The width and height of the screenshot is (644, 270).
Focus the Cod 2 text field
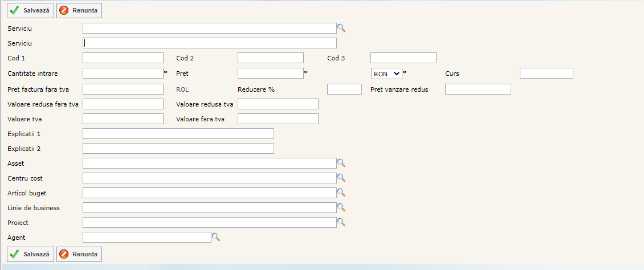[x=270, y=58]
